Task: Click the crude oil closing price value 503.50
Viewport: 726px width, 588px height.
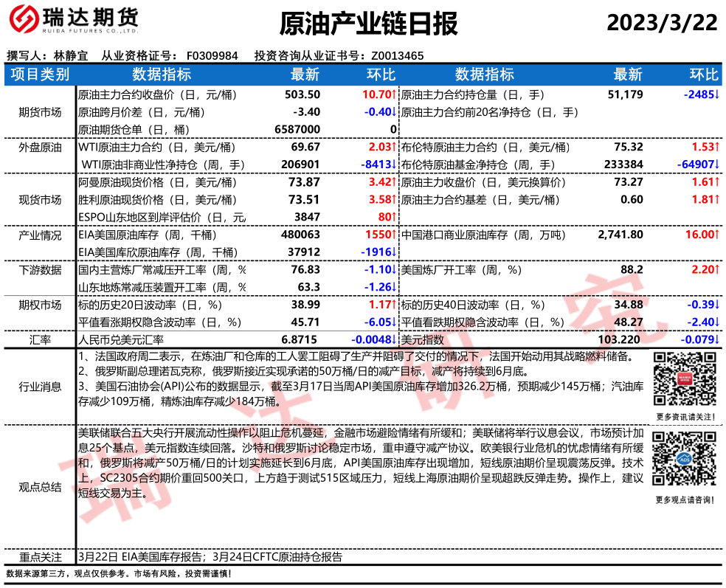Action: 302,94
